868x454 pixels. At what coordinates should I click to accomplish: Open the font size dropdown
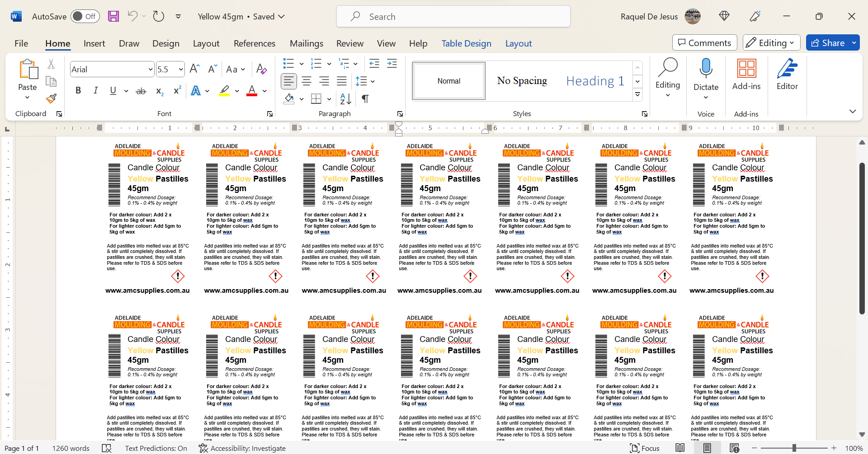181,70
